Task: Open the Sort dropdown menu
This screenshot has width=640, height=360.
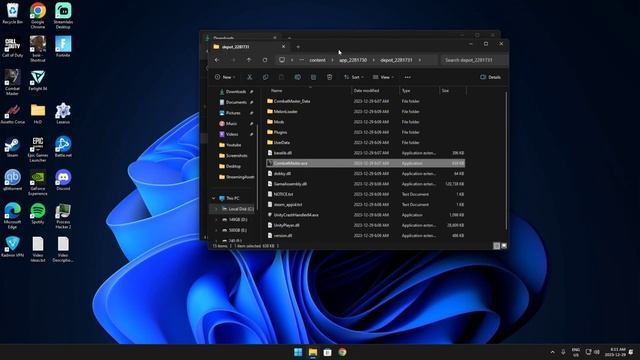Action: coord(353,77)
